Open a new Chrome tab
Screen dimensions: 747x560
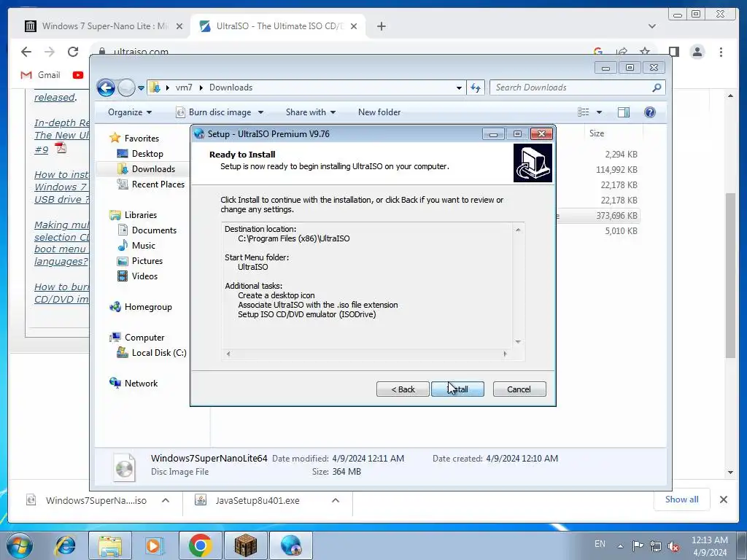tap(381, 26)
